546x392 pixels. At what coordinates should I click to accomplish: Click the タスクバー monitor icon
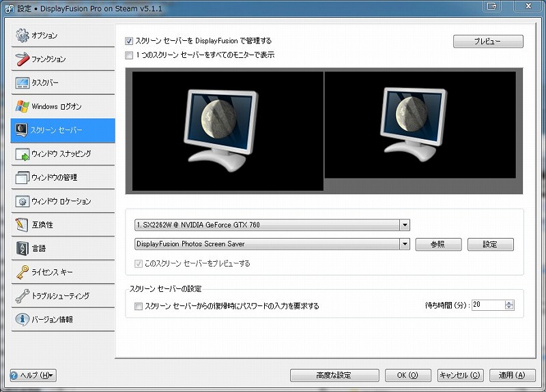coord(23,82)
